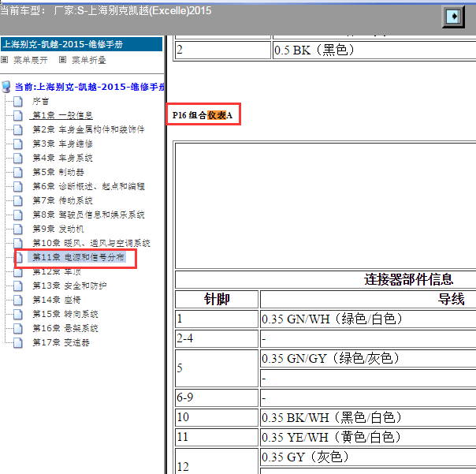Click cell 0.35 YE/WH（黄色/白色）
The height and width of the screenshot is (474, 476).
(368, 437)
